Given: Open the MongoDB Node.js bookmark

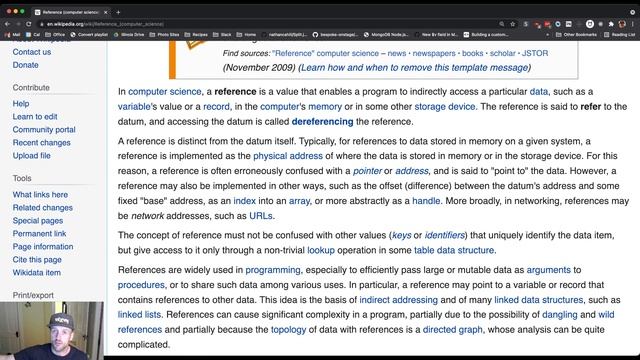Looking at the screenshot, I should (386, 35).
